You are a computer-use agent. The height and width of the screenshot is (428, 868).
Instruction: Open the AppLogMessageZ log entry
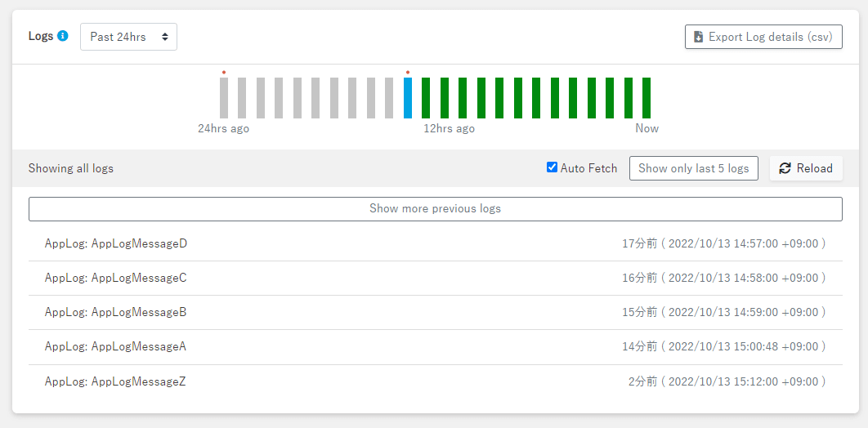(x=116, y=381)
